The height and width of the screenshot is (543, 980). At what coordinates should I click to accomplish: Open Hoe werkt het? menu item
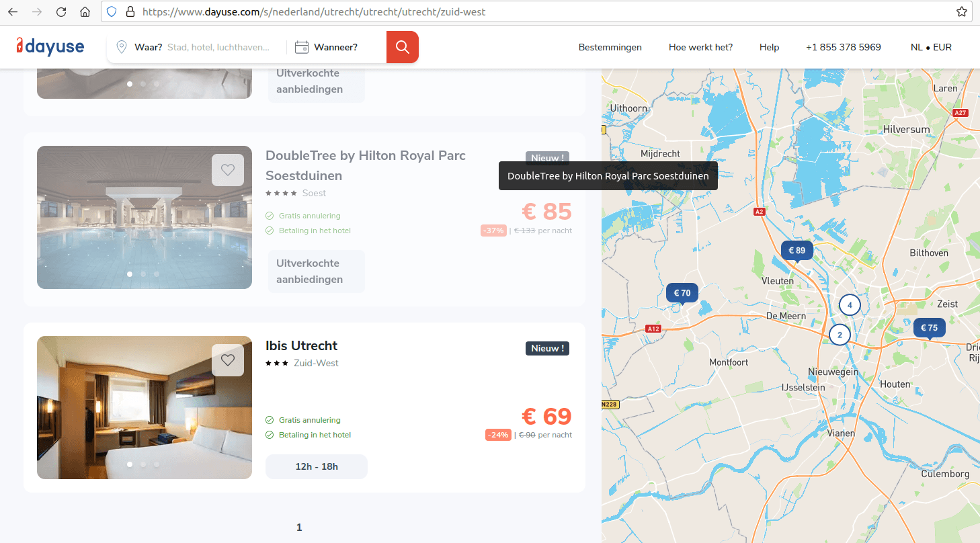pos(700,47)
